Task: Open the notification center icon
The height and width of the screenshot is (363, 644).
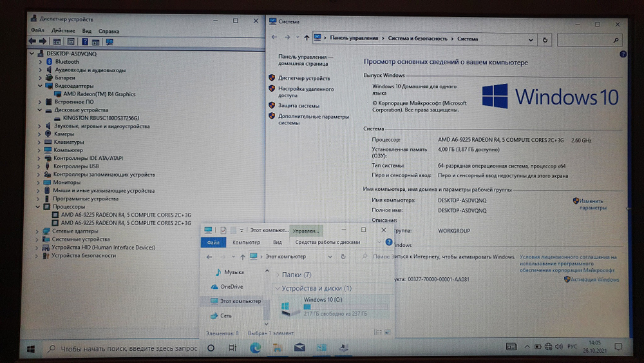Action: [618, 347]
